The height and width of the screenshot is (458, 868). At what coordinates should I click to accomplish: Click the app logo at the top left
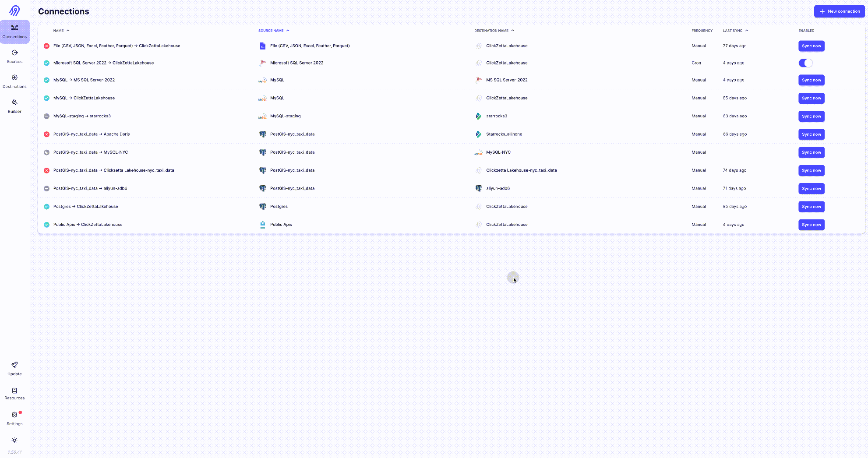pyautogui.click(x=14, y=11)
